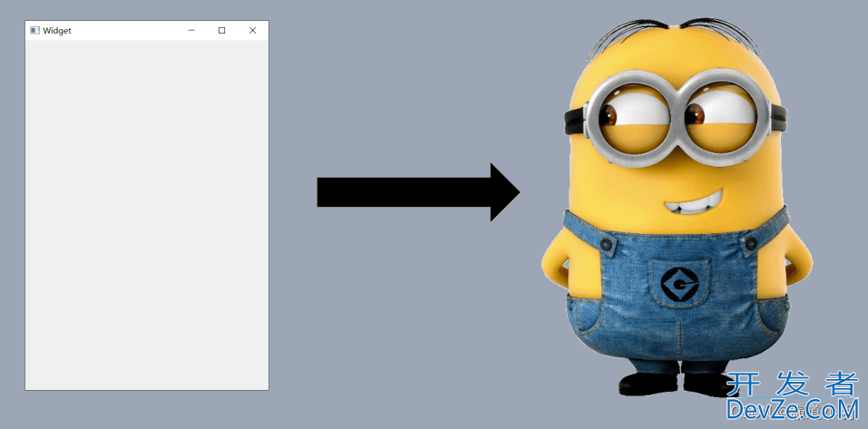Maximize the Widget window
868x429 pixels.
pos(222,31)
